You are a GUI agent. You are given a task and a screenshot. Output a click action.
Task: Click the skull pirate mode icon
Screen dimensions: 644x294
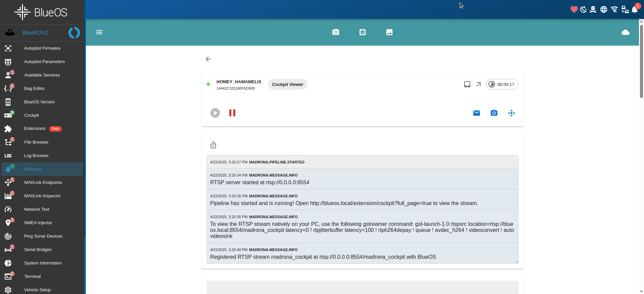(593, 9)
